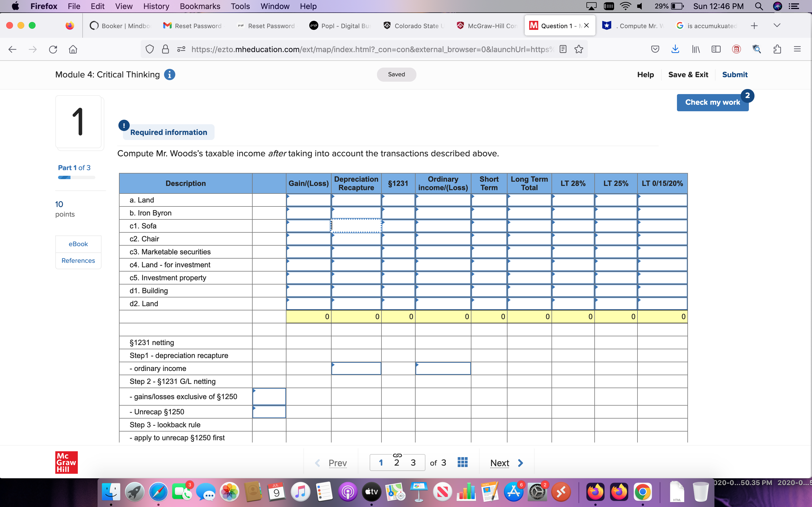
Task: Open Firefox downloads panel
Action: coord(675,49)
